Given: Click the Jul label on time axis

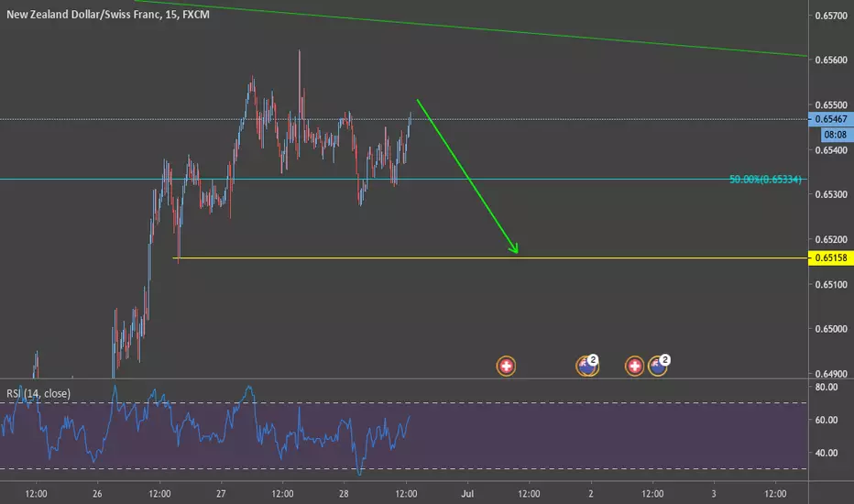Looking at the screenshot, I should [x=467, y=494].
